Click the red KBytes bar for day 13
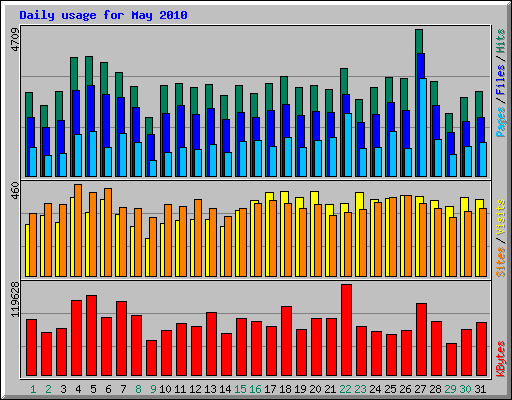The width and height of the screenshot is (512, 400). click(211, 344)
